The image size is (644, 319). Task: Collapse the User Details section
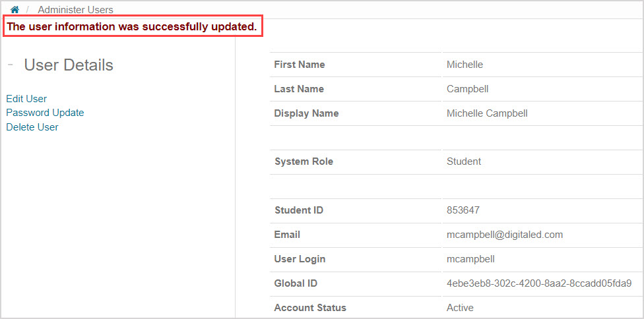point(11,65)
